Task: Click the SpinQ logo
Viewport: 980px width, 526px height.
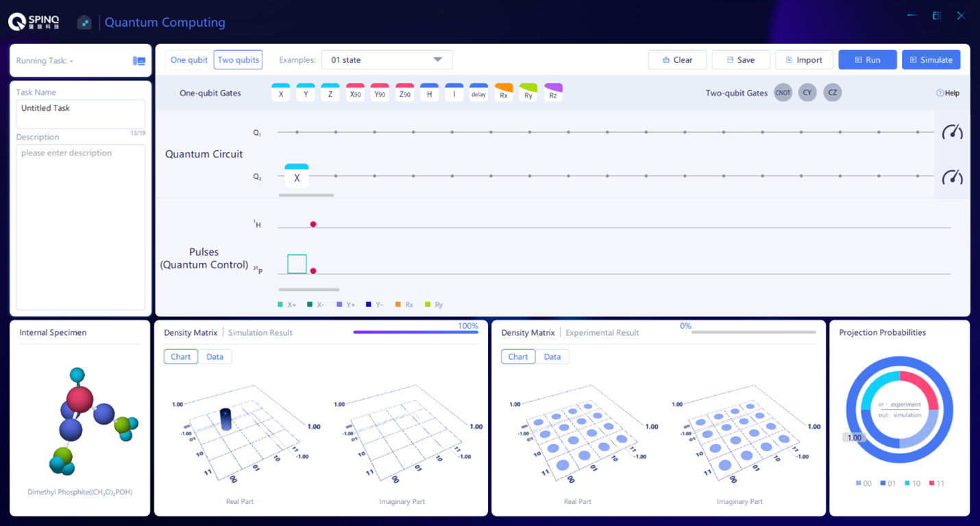Action: [x=34, y=22]
